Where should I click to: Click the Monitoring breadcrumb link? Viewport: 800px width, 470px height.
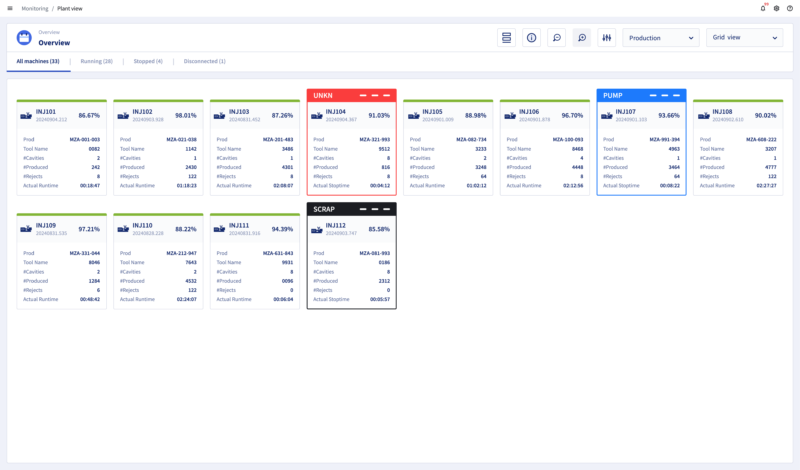pyautogui.click(x=35, y=9)
